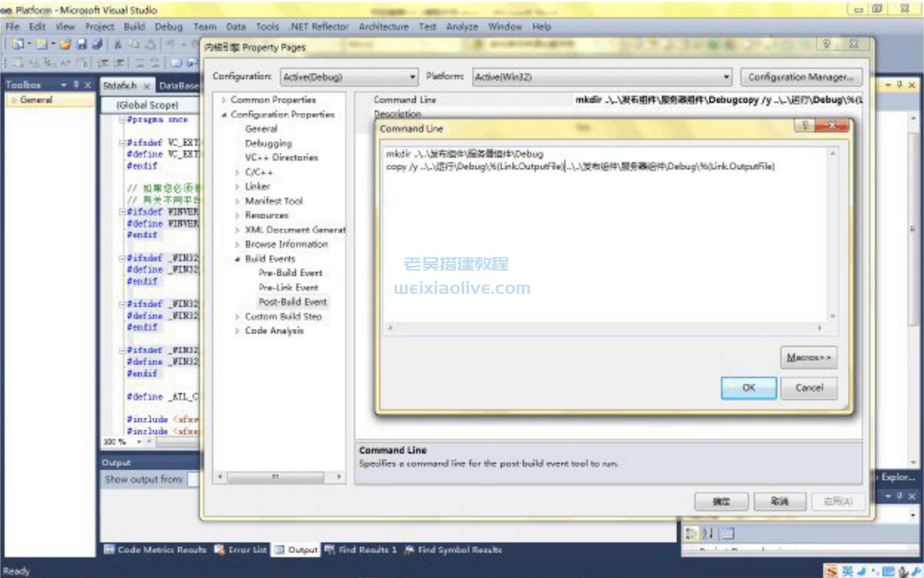Click OK in the Command Line dialog
The width and height of the screenshot is (924, 578).
748,388
